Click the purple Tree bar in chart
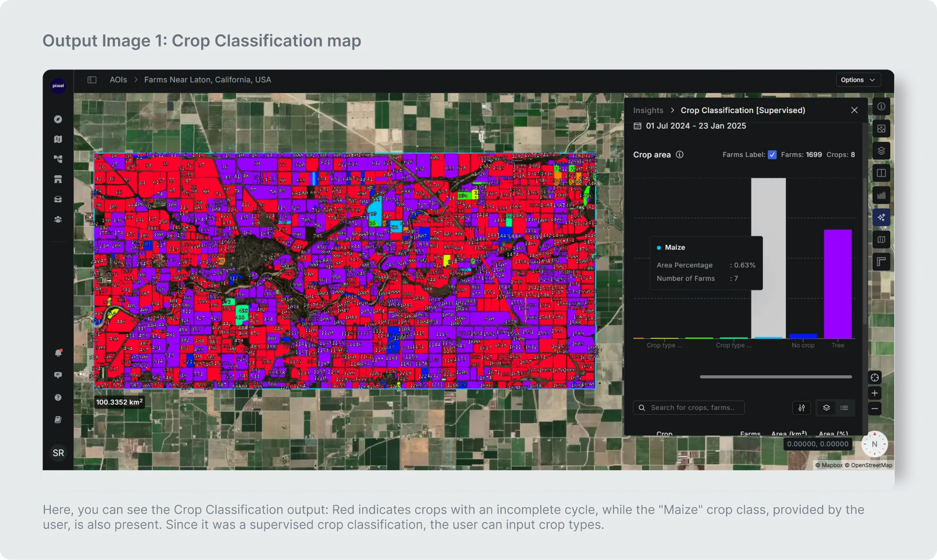The height and width of the screenshot is (560, 937). click(x=838, y=284)
